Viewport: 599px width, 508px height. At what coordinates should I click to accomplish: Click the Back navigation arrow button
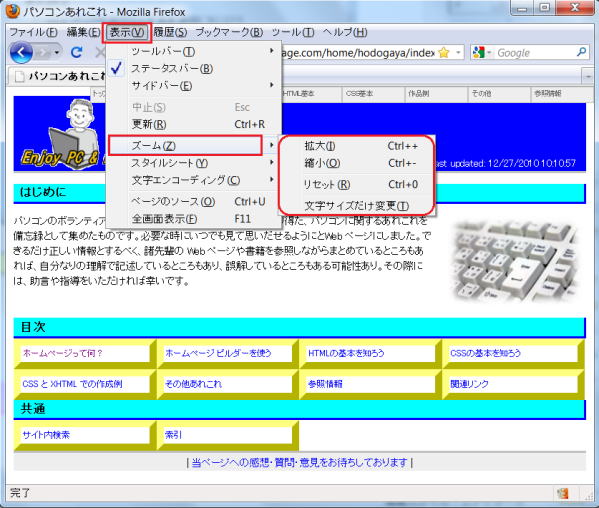point(21,52)
